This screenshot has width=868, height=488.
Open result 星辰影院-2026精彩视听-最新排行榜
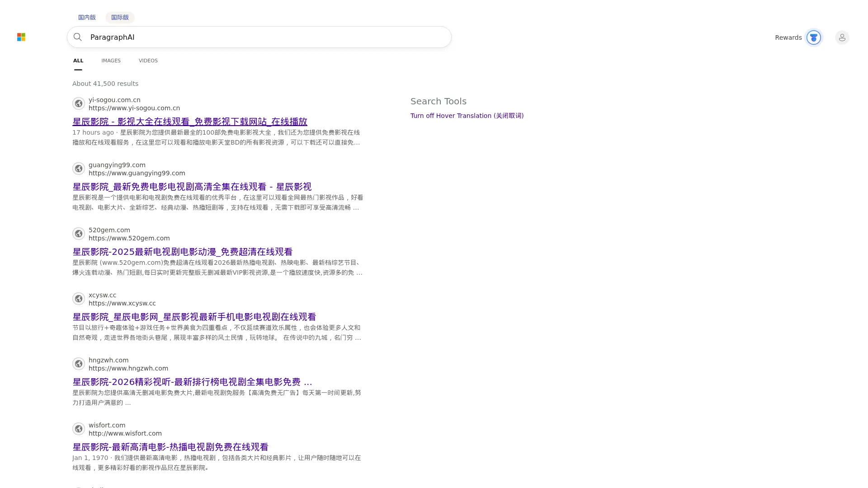(192, 382)
